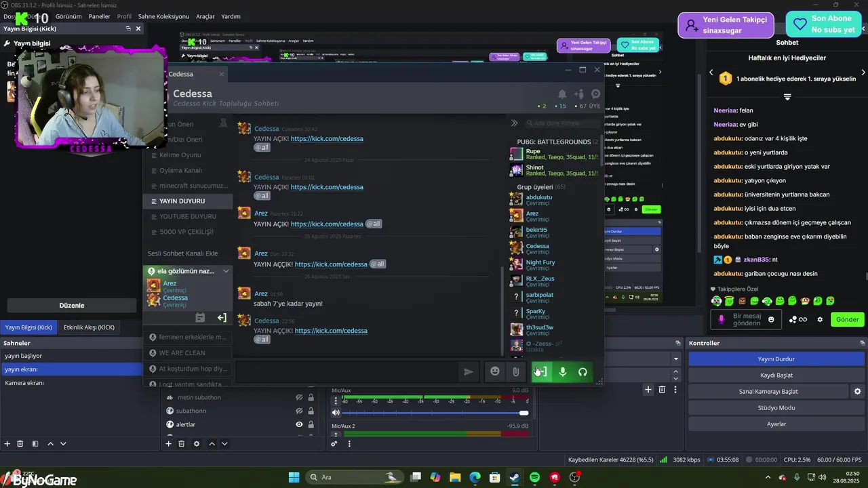Open source properties gear icon
This screenshot has width=868, height=488.
(197, 444)
